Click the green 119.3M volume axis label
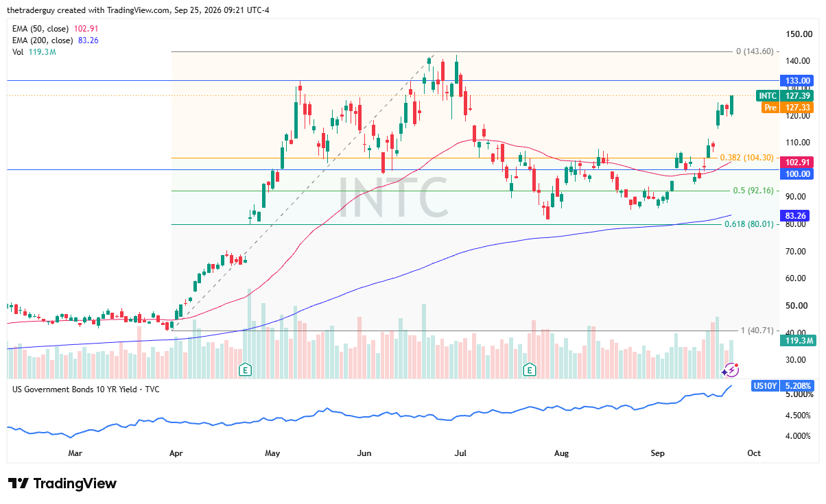The width and height of the screenshot is (826, 504). tap(799, 339)
